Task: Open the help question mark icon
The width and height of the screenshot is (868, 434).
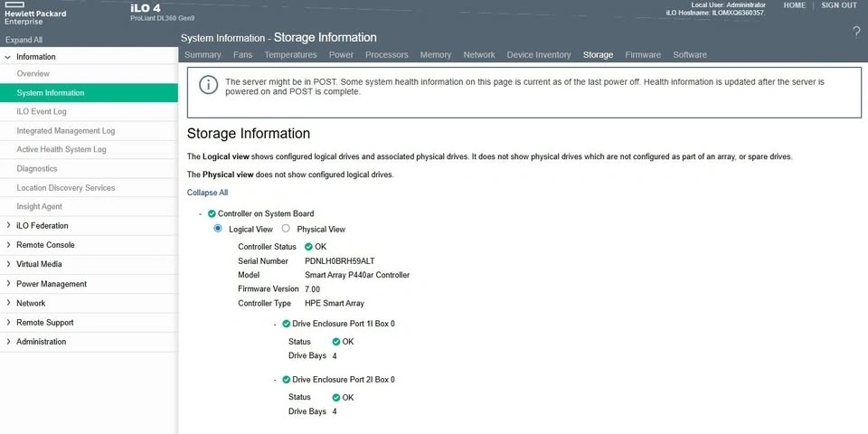Action: click(856, 33)
